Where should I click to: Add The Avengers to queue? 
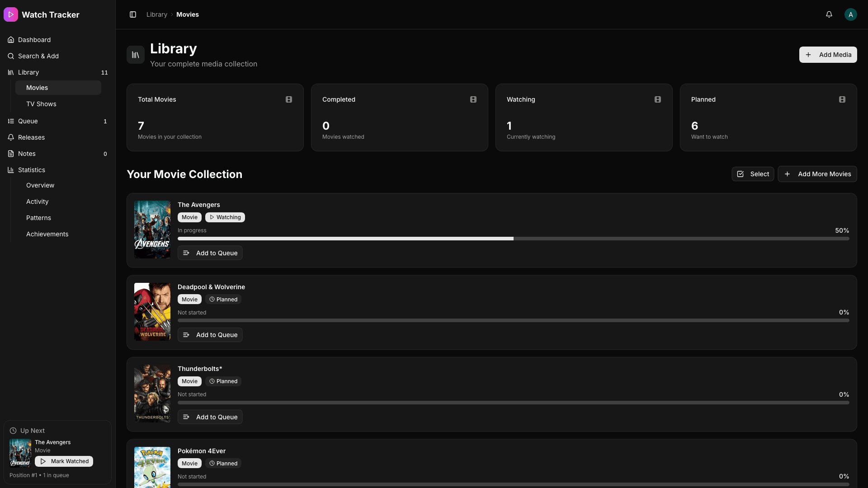click(x=210, y=253)
